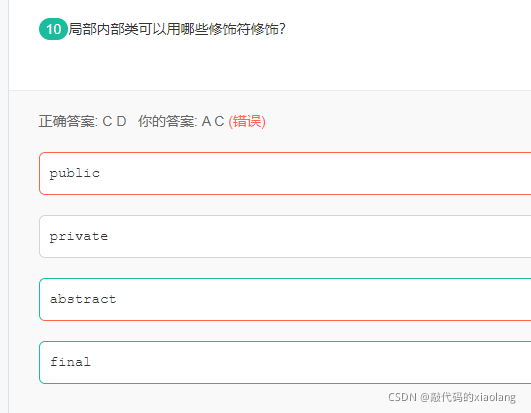
Task: Choose the final answer option
Action: (x=285, y=362)
